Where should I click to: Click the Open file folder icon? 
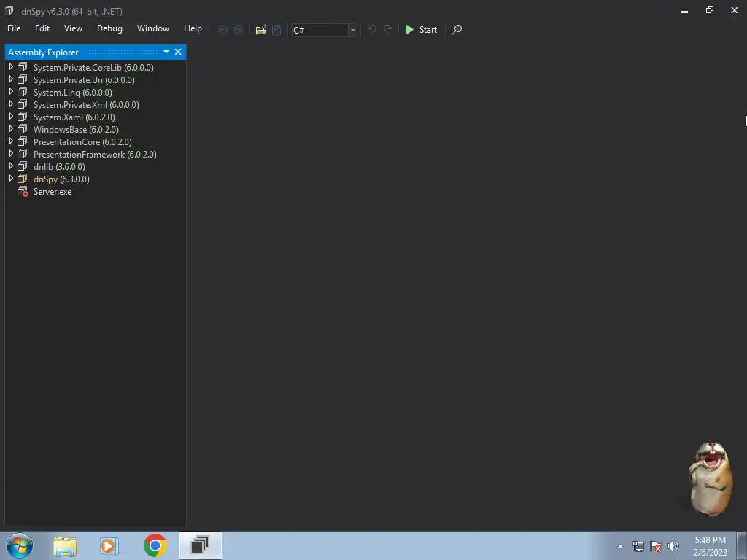261,29
